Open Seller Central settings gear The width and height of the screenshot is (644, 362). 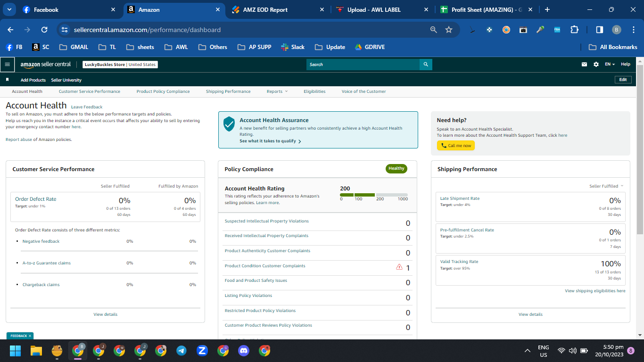pos(596,64)
